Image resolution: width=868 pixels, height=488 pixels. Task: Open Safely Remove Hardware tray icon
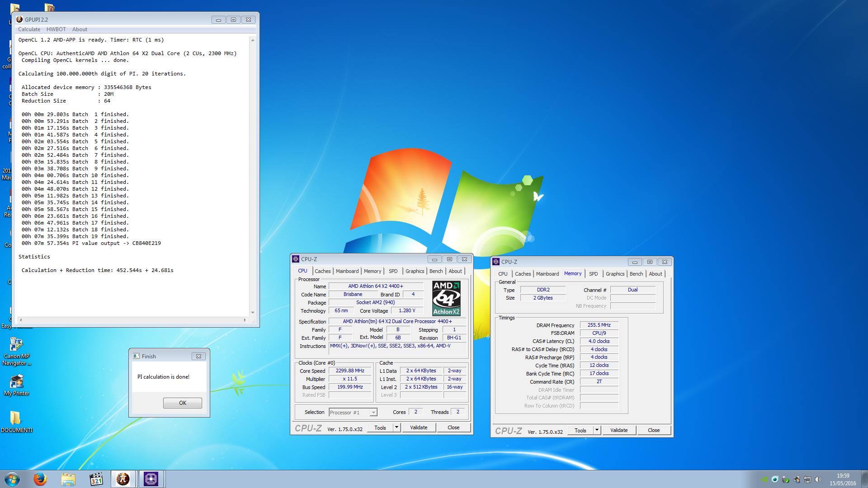pos(786,479)
